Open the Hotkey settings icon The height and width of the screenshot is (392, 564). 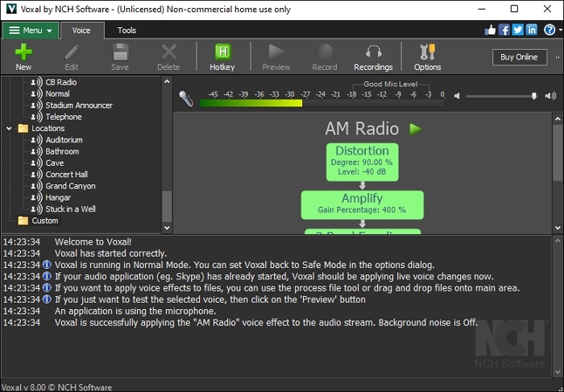[222, 52]
